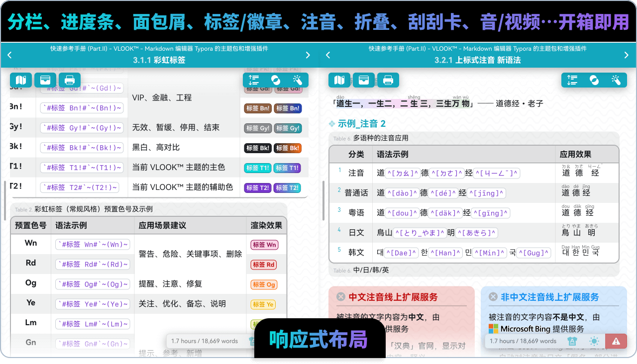This screenshot has height=364, width=637.
Task: Click code sample #标签 T1!#`~(T1!)~
Action: [x=82, y=168]
